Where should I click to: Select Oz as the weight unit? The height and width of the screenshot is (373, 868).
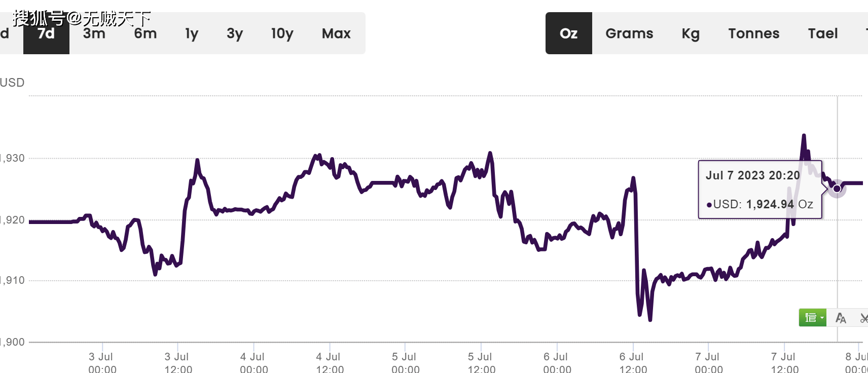pos(568,33)
